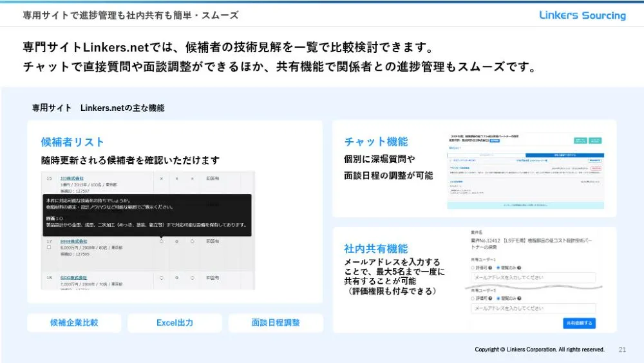Click 回答有 status in row 18
Viewport: 644px width, 363px height.
[213, 278]
